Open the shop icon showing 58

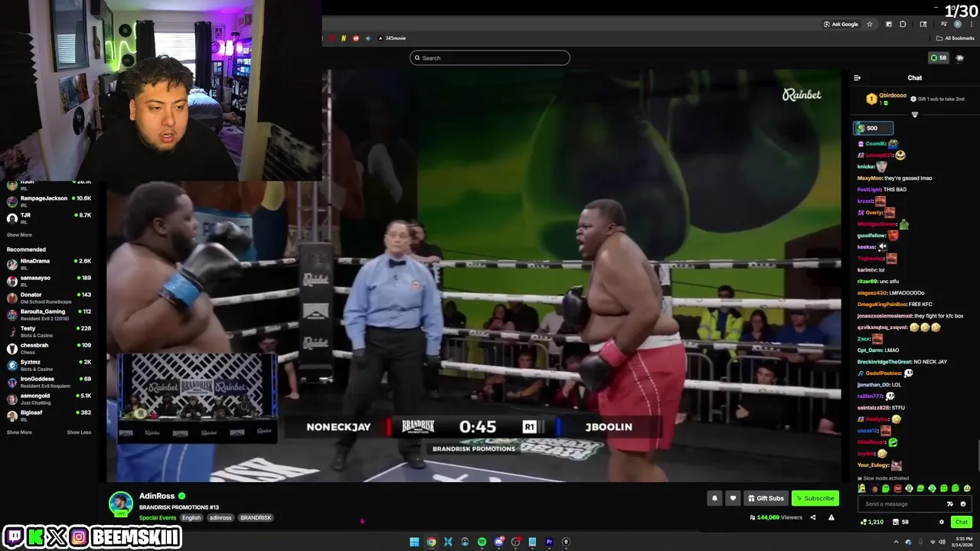tap(900, 522)
